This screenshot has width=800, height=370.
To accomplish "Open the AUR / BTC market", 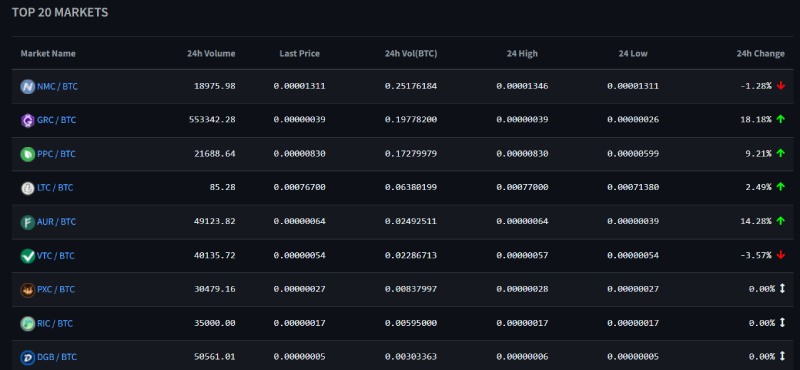I will (x=56, y=221).
